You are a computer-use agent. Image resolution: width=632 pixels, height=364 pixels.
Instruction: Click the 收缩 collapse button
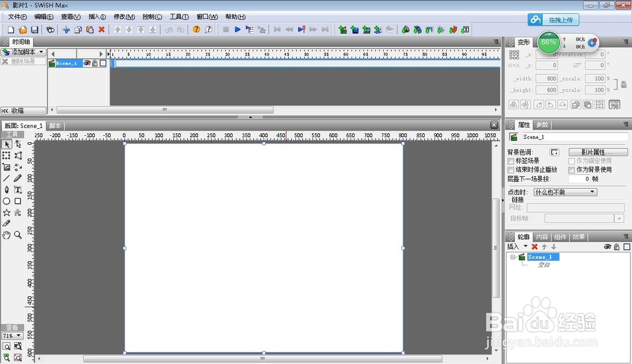(x=23, y=111)
